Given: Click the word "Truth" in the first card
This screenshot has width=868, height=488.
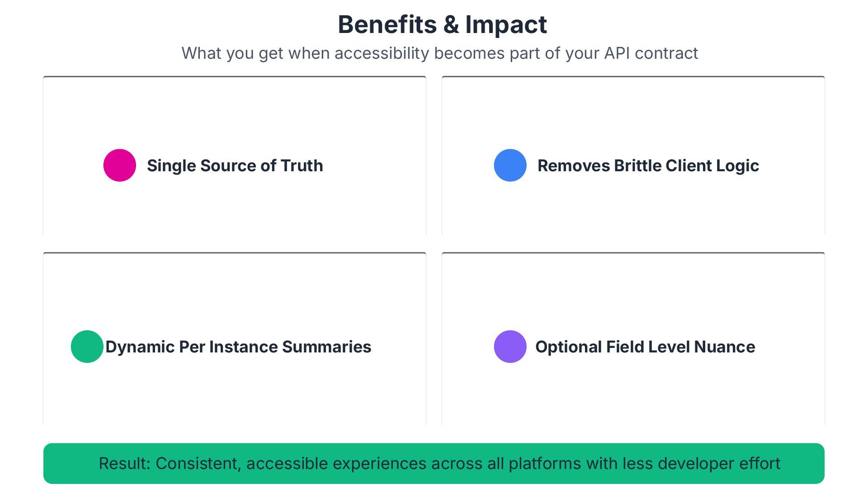Looking at the screenshot, I should 302,166.
